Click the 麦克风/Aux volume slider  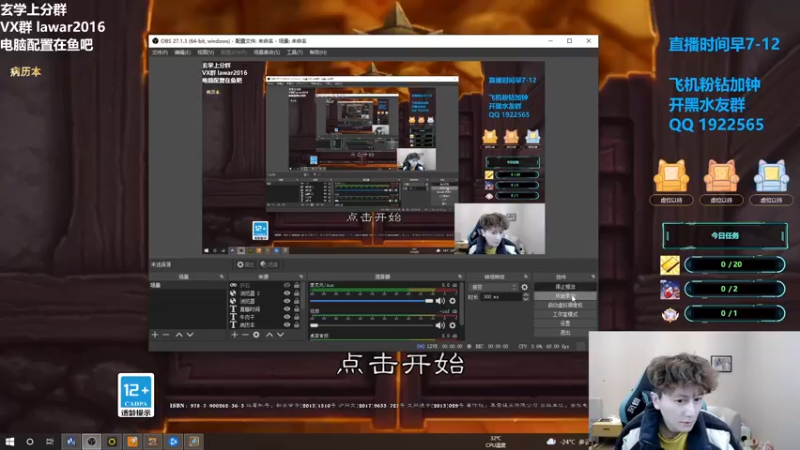pyautogui.click(x=371, y=301)
